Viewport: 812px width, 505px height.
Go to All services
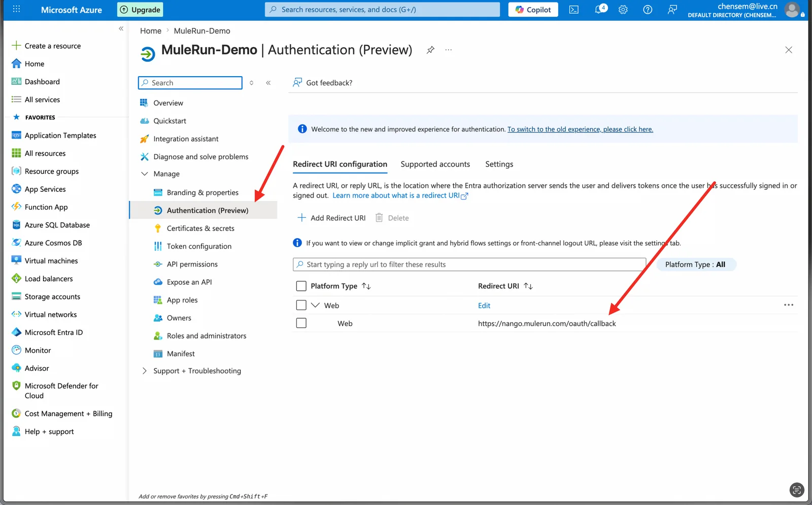[x=42, y=100]
